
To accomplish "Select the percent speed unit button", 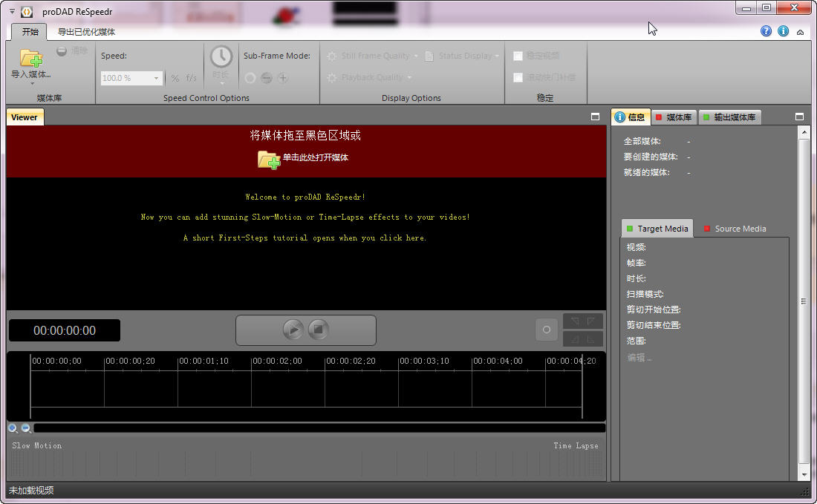I will [x=175, y=78].
